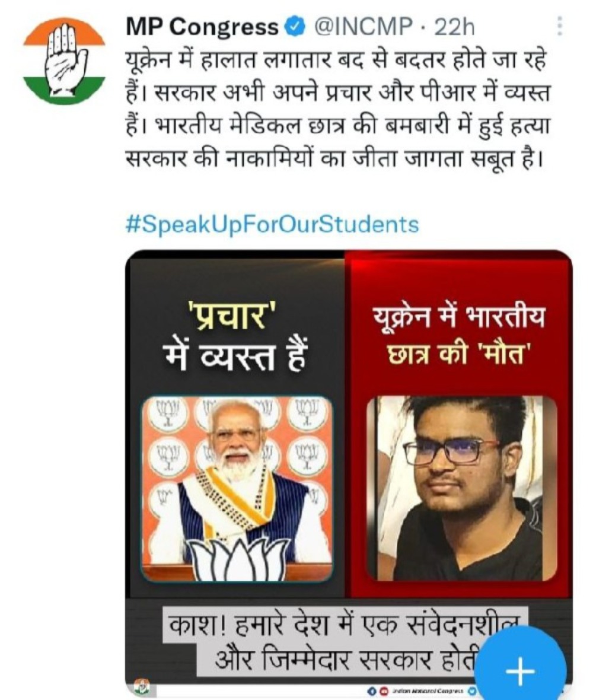Click the @INCMP handle

(363, 27)
